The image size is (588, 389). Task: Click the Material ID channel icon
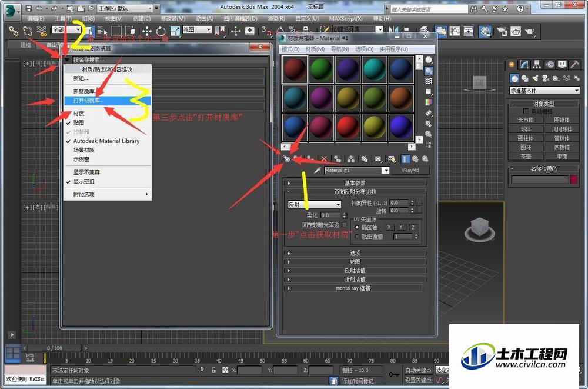(378, 159)
